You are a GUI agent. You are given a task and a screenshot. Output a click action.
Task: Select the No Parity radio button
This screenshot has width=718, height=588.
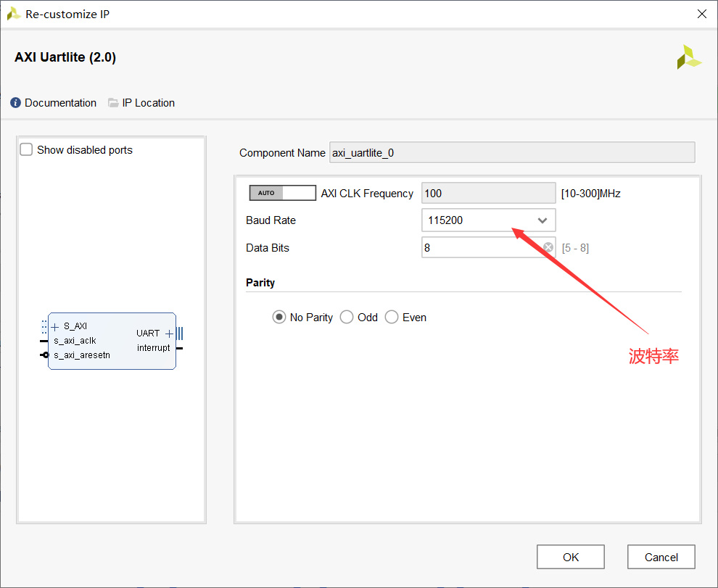point(279,318)
